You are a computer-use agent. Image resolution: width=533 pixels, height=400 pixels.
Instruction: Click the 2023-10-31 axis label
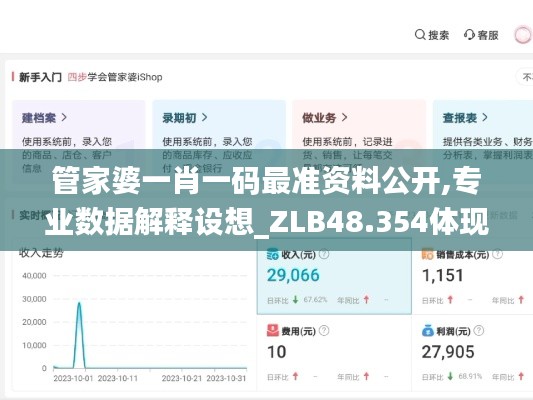(226, 378)
